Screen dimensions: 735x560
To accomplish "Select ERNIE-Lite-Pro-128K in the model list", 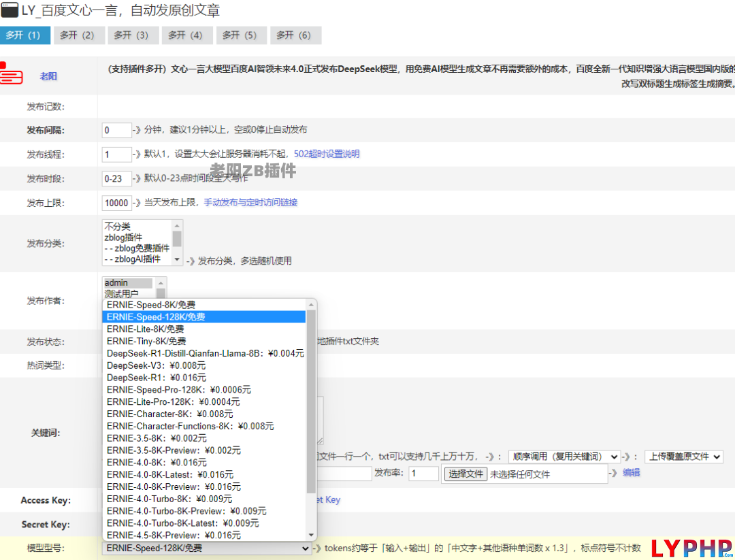I will tap(204, 402).
